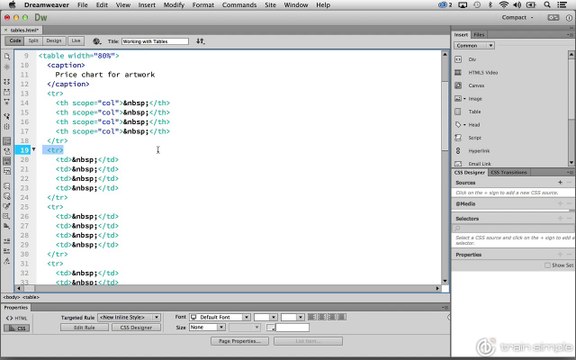Open the Targeted Rule dropdown
The width and height of the screenshot is (576, 360).
(129, 317)
